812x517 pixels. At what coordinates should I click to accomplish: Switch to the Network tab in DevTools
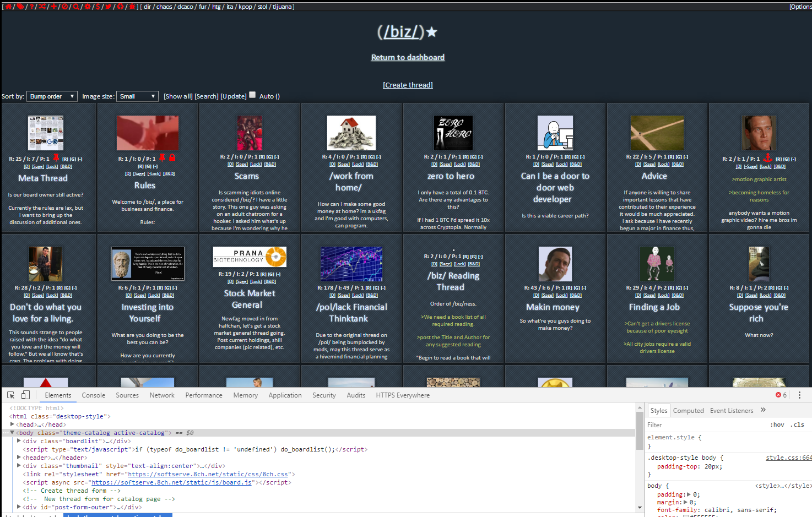click(161, 395)
